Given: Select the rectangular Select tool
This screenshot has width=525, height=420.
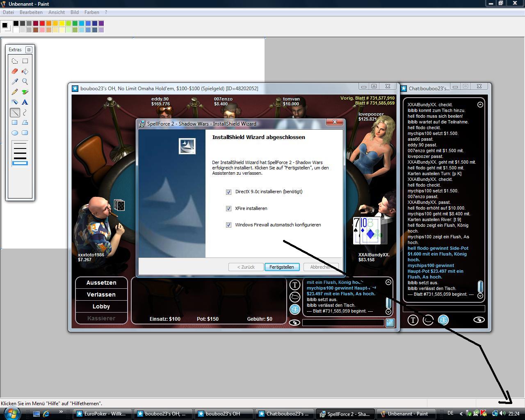Looking at the screenshot, I should click(25, 61).
